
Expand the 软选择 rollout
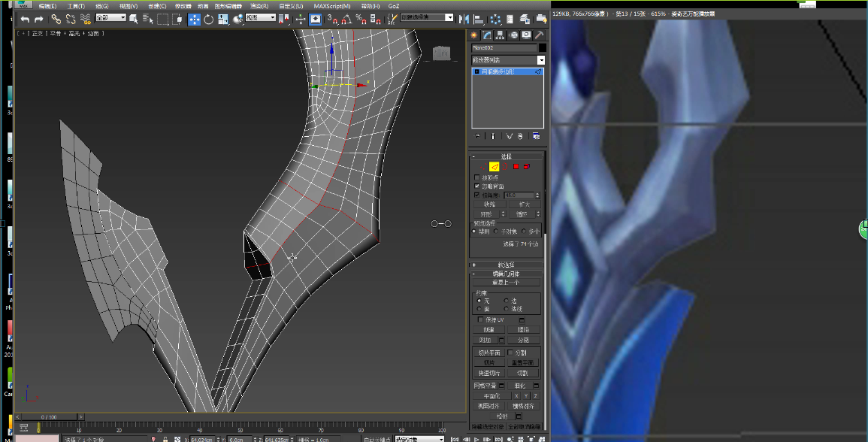(507, 265)
